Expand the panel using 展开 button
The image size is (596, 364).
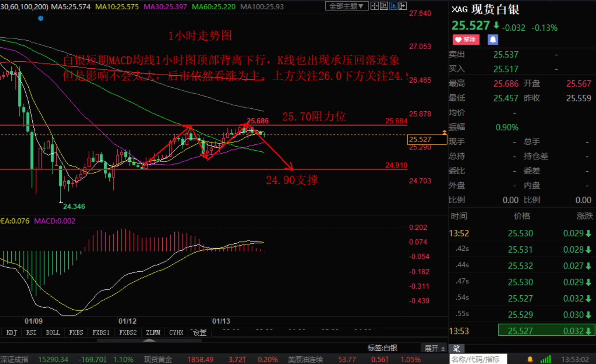(434, 348)
